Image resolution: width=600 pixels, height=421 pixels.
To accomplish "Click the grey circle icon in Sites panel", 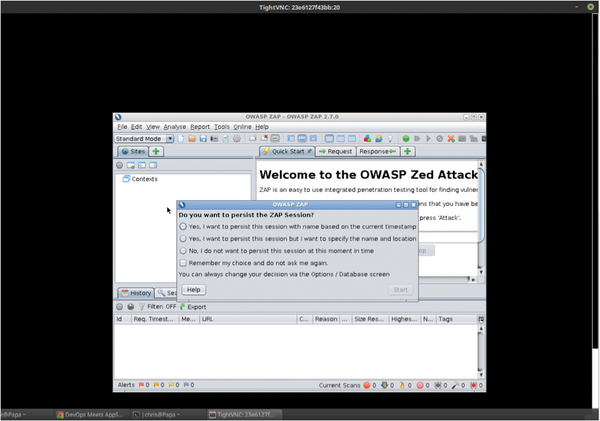I will 119,165.
